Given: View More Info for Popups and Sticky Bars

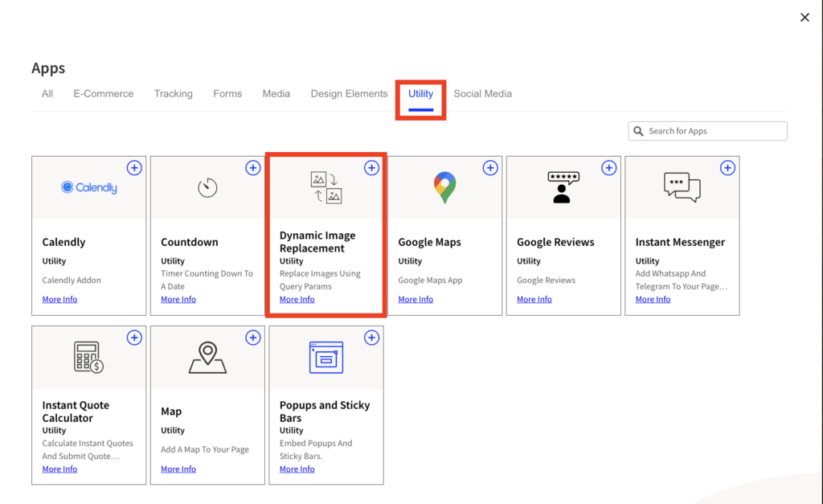Looking at the screenshot, I should point(297,469).
